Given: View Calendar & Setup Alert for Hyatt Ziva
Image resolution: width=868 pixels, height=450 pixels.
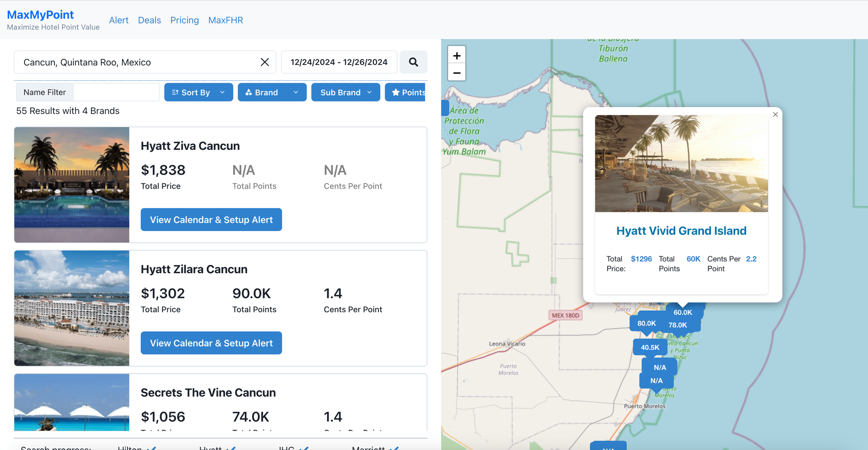Looking at the screenshot, I should click(x=211, y=220).
